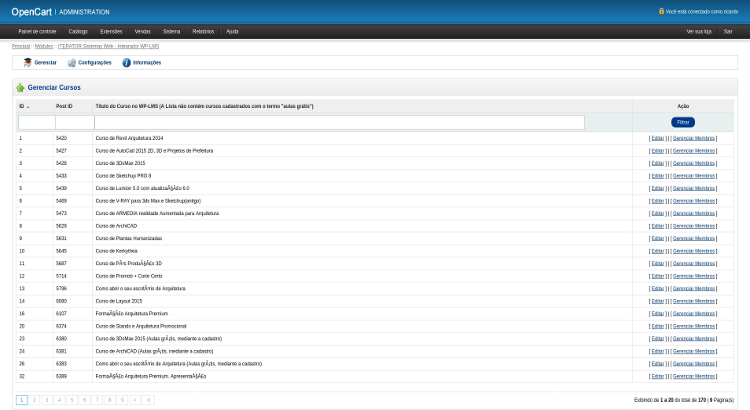
Task: Open the Sistema menu
Action: (x=171, y=32)
